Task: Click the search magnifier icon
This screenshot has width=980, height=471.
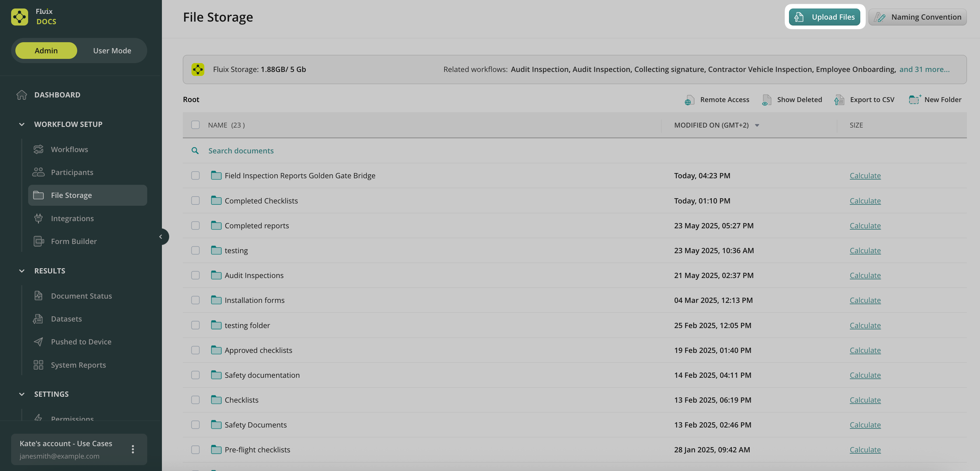Action: (x=195, y=151)
